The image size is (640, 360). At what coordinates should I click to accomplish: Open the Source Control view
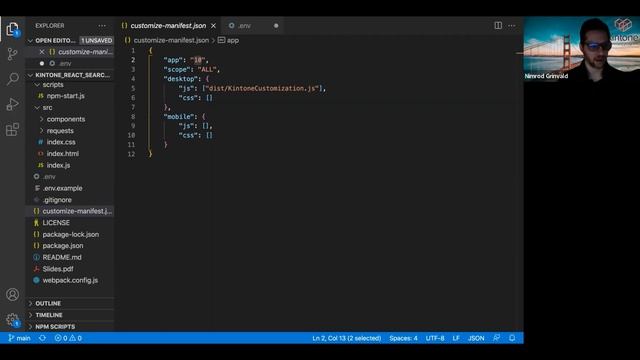[x=12, y=54]
